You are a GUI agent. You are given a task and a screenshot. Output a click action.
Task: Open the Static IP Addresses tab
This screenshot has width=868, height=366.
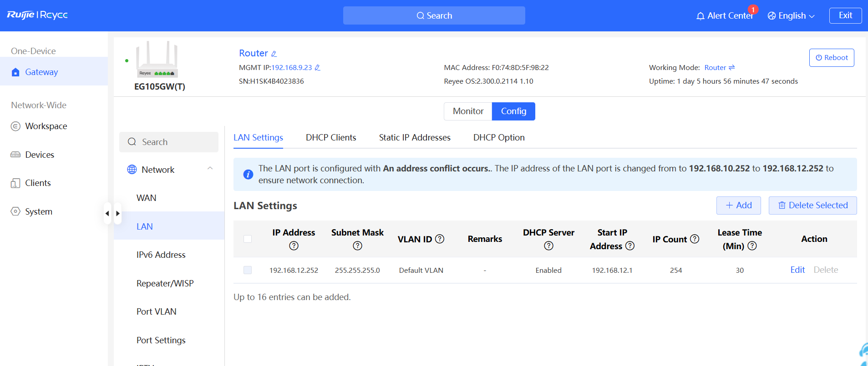pyautogui.click(x=415, y=137)
